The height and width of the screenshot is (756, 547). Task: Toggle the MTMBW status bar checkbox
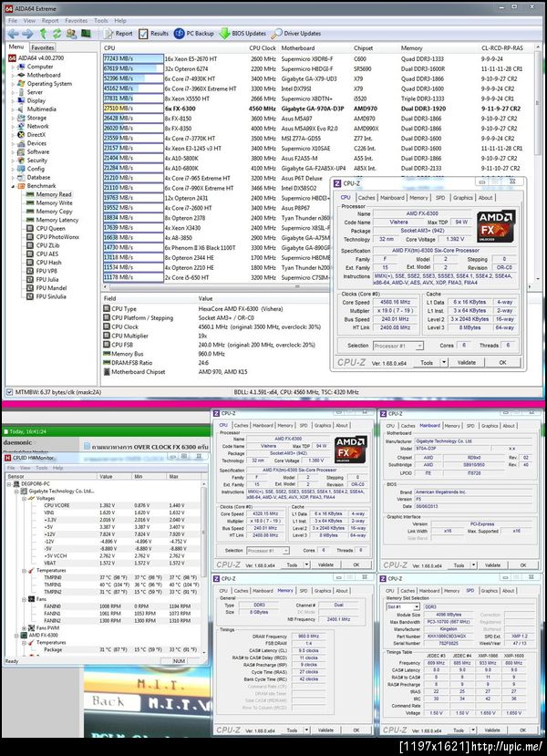(9, 392)
